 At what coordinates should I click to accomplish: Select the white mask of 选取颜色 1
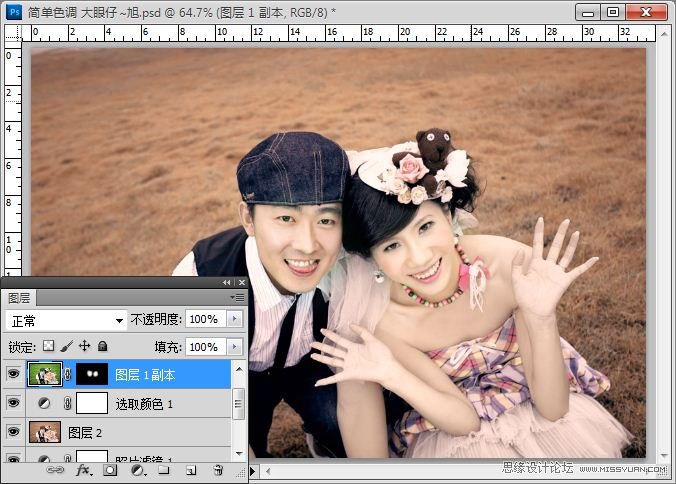click(x=92, y=403)
